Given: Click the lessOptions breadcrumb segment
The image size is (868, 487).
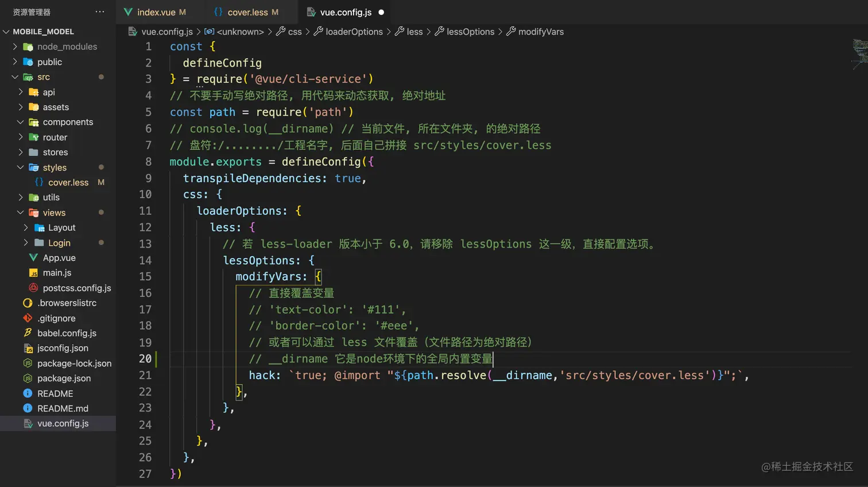Looking at the screenshot, I should click(x=470, y=32).
